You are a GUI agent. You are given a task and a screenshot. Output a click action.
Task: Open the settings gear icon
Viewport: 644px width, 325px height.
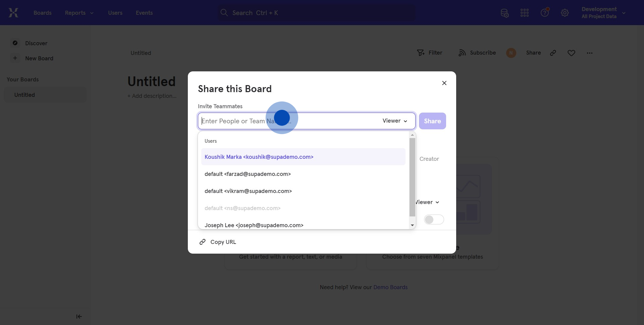565,13
